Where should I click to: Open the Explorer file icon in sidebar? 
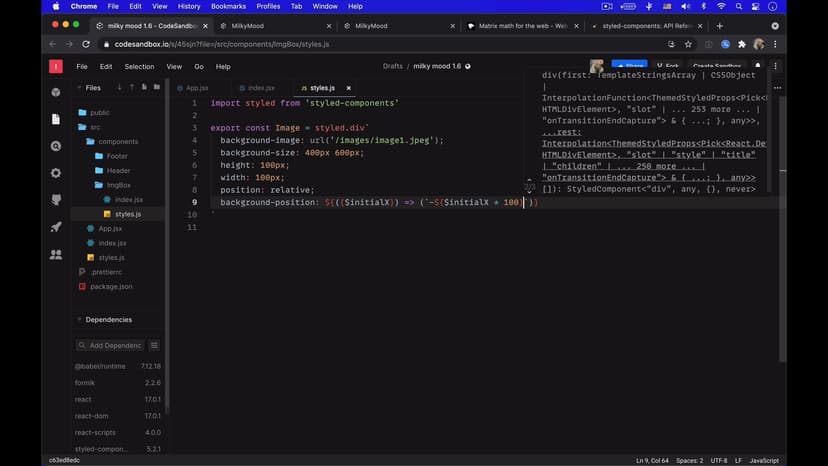click(x=56, y=119)
